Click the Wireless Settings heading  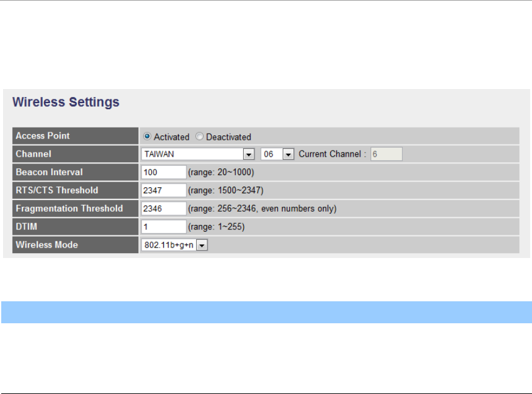[66, 102]
